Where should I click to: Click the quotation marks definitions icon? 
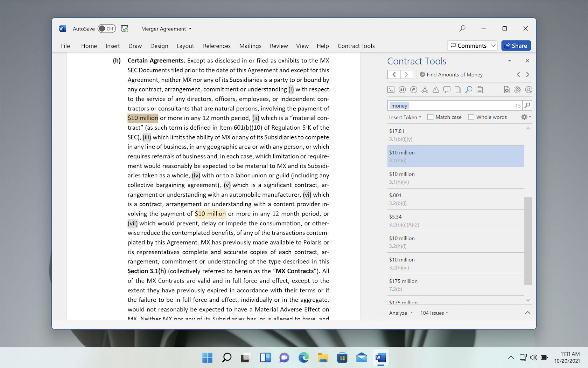pyautogui.click(x=402, y=90)
